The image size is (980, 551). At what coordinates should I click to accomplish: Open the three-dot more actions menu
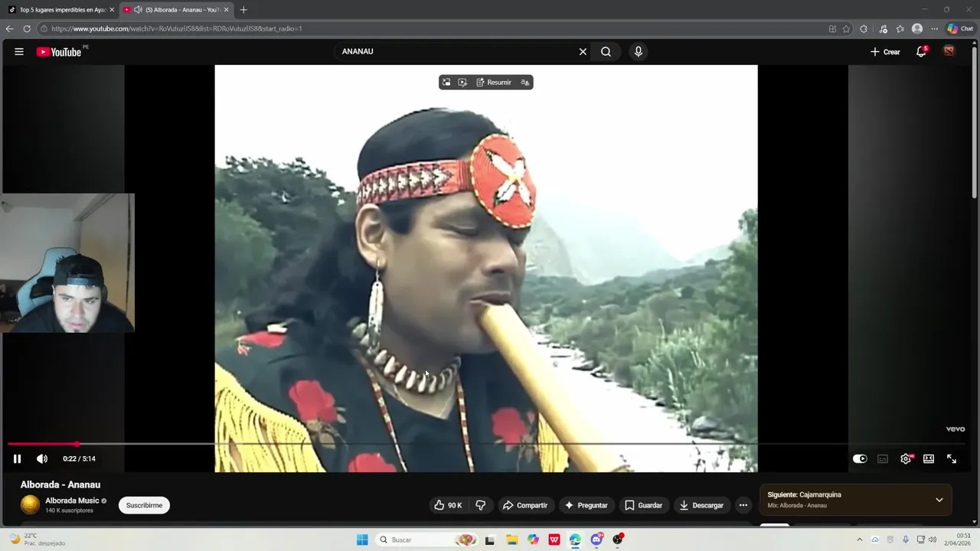[x=743, y=505]
